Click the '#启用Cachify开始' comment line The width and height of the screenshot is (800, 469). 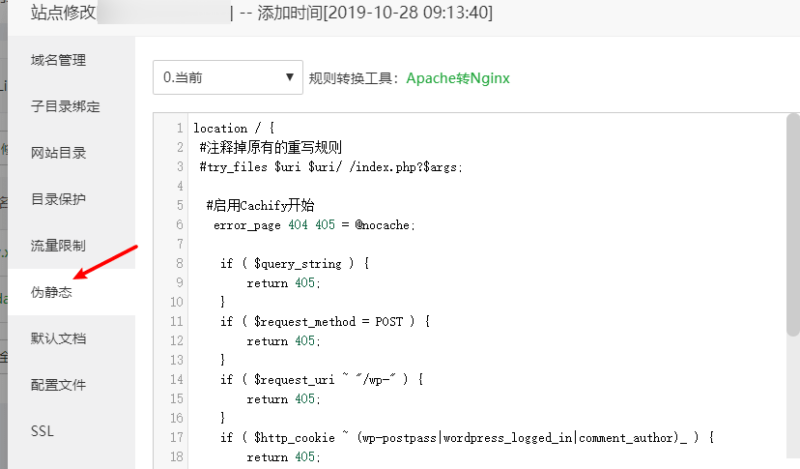pos(260,206)
